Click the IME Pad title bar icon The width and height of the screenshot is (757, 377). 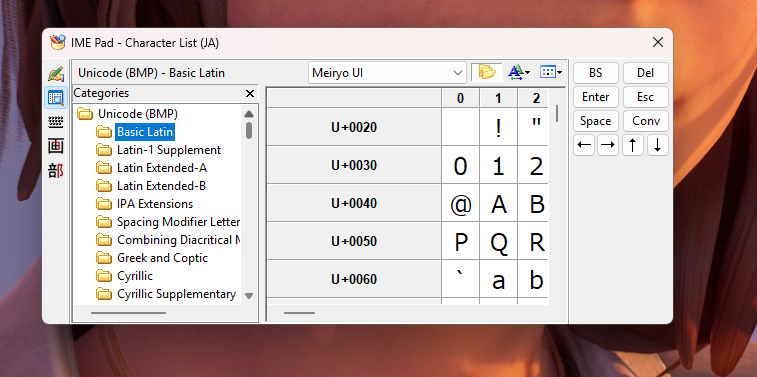[58, 42]
